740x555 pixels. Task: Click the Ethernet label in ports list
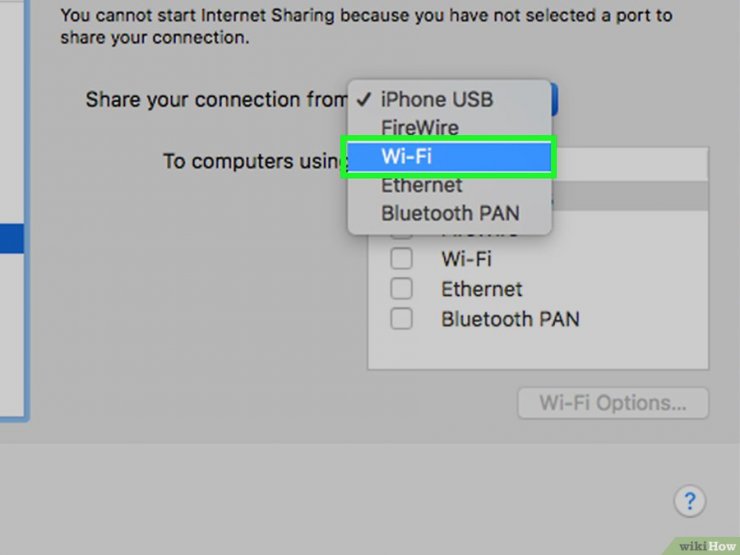click(481, 289)
